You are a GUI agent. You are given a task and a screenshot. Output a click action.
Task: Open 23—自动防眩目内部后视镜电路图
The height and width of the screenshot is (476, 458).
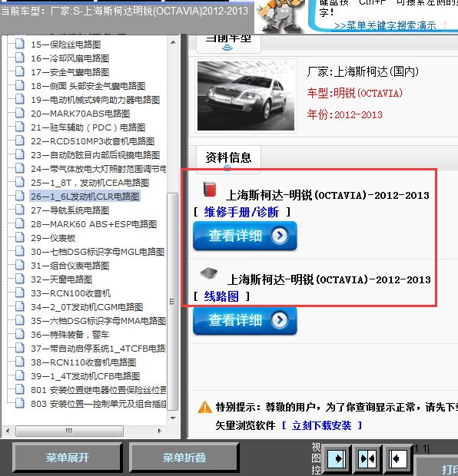(x=95, y=155)
